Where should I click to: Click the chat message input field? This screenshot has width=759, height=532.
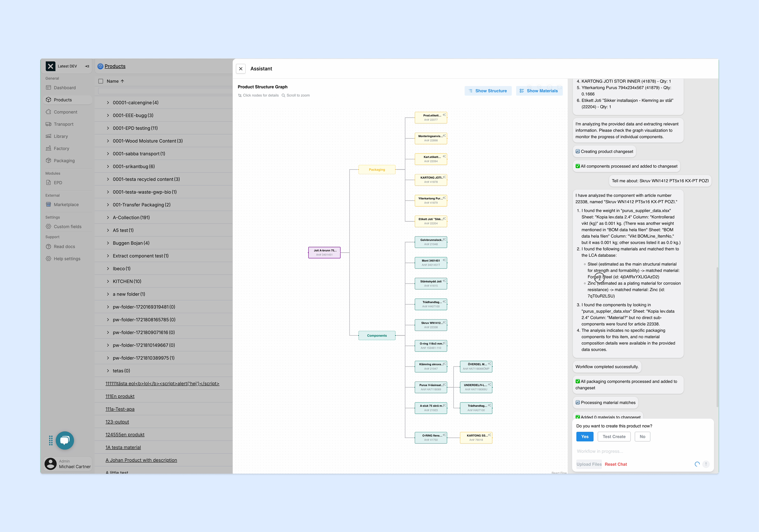tap(643, 451)
